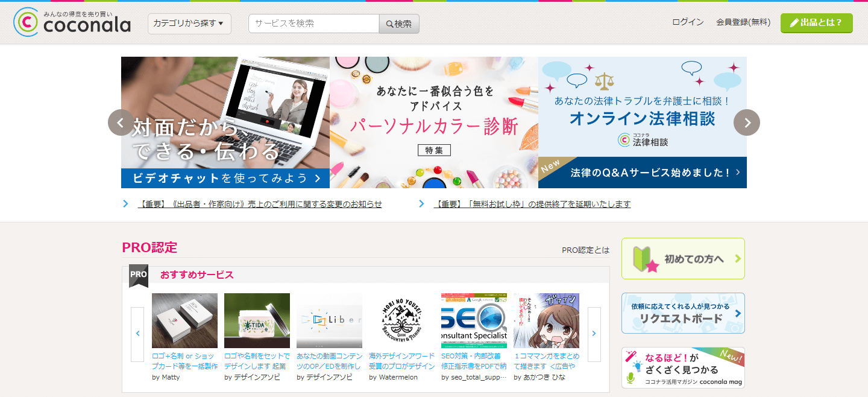Click seller name by Watermelon
This screenshot has height=397, width=868.
coord(393,377)
